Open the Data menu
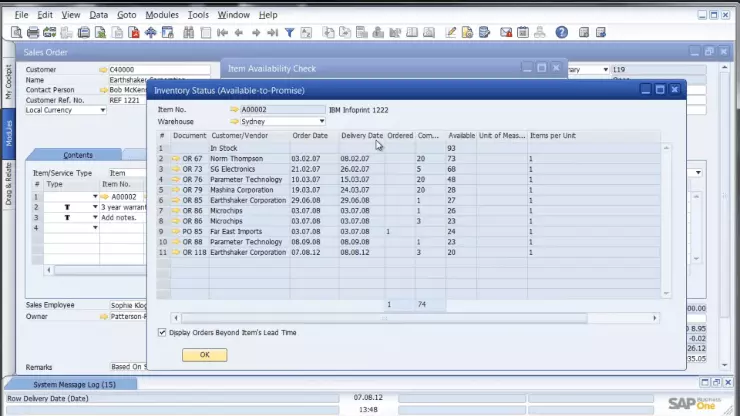This screenshot has width=740, height=416. (99, 15)
